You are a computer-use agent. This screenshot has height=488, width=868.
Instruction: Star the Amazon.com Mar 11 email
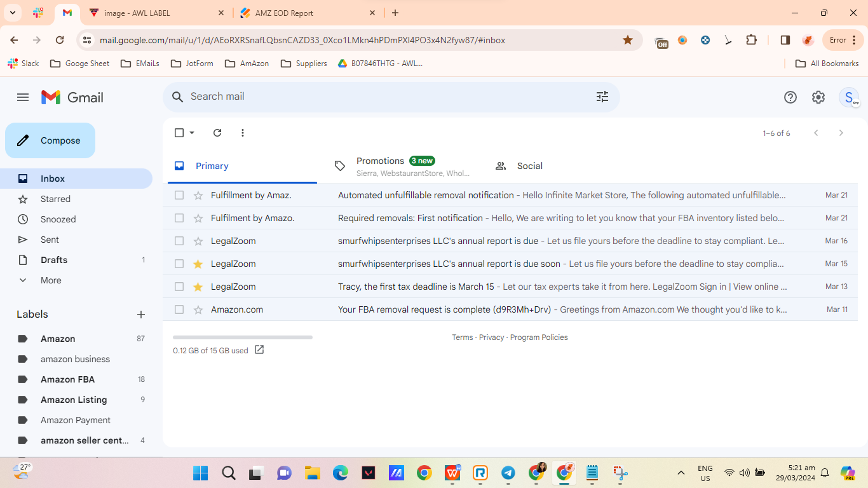(198, 309)
